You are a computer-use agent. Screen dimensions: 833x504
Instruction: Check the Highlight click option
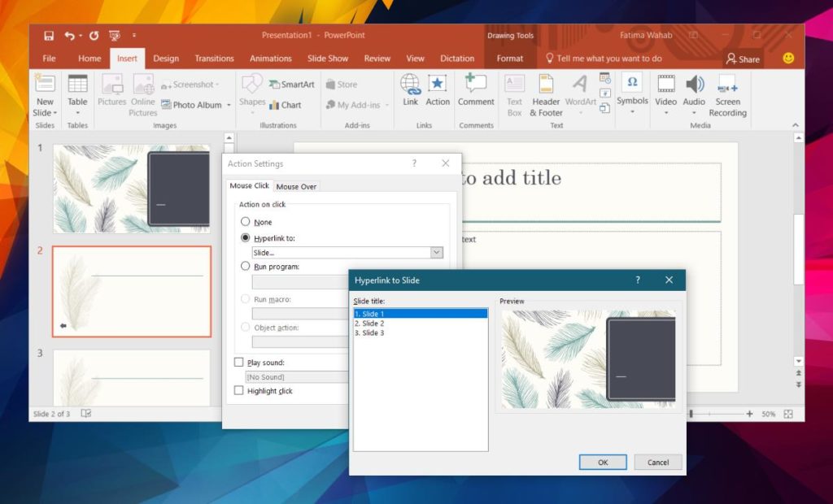click(x=239, y=390)
